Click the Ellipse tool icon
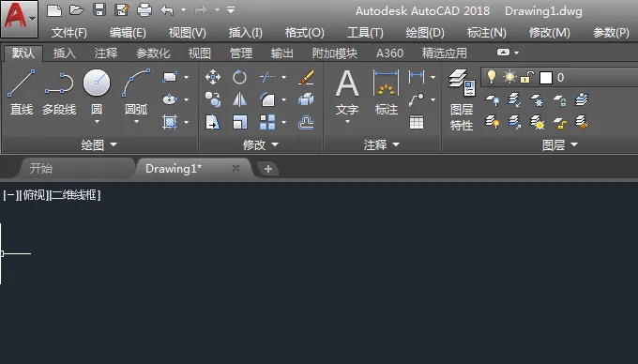Viewport: 638px width, 364px height. (170, 99)
